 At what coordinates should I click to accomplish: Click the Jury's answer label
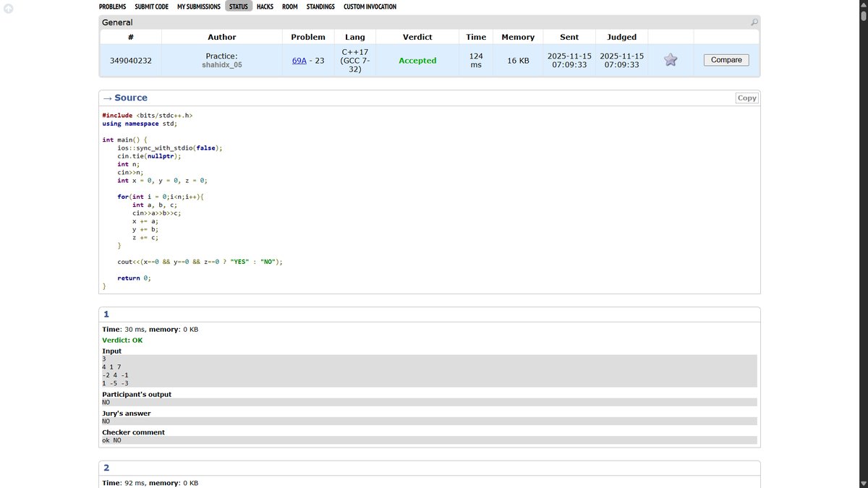(127, 413)
